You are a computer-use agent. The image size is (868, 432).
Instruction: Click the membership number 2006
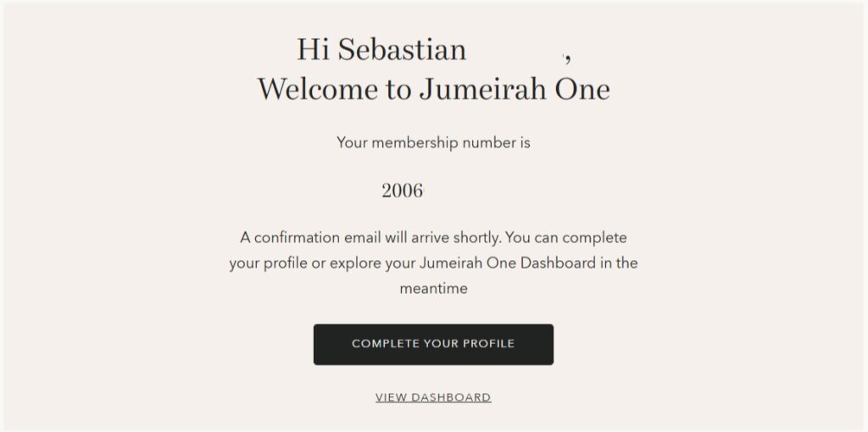402,191
